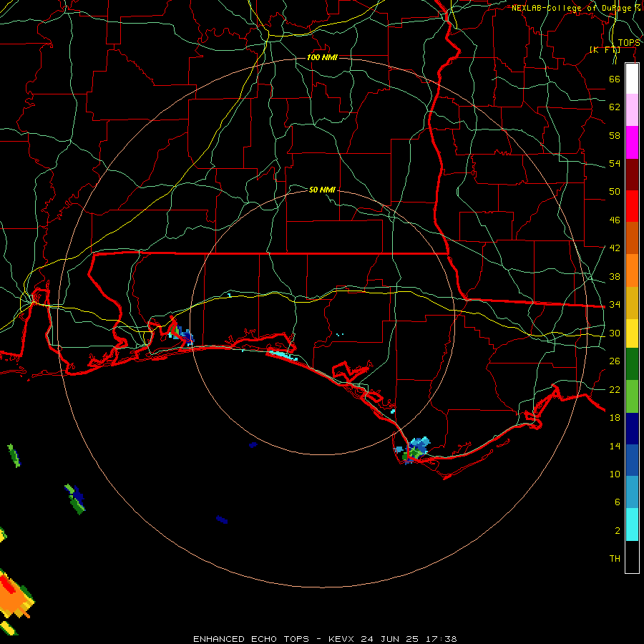Choose the gold legend block near 34
This screenshot has height=644, width=644.
click(632, 303)
